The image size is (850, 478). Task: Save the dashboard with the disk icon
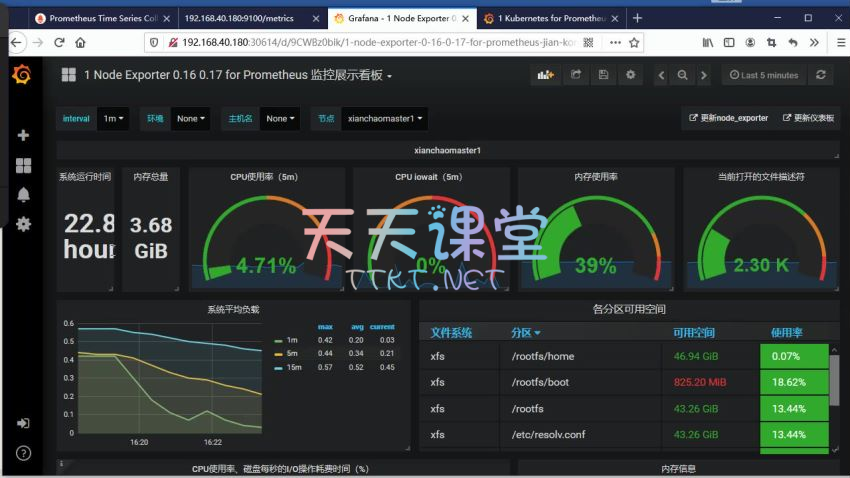(603, 75)
